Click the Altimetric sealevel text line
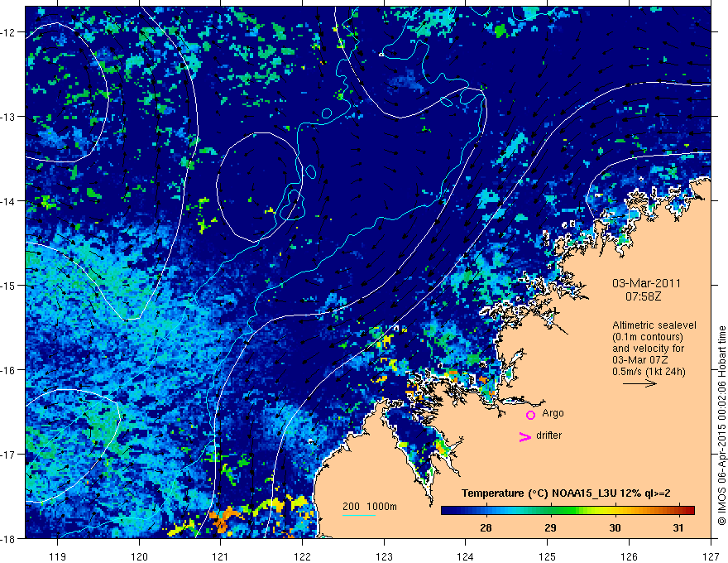The image size is (728, 563). coord(654,325)
